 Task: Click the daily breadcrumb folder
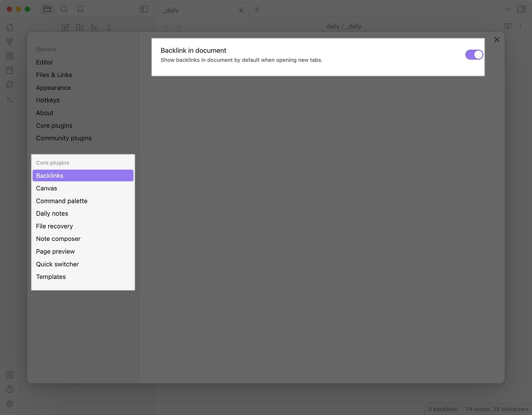tap(333, 26)
